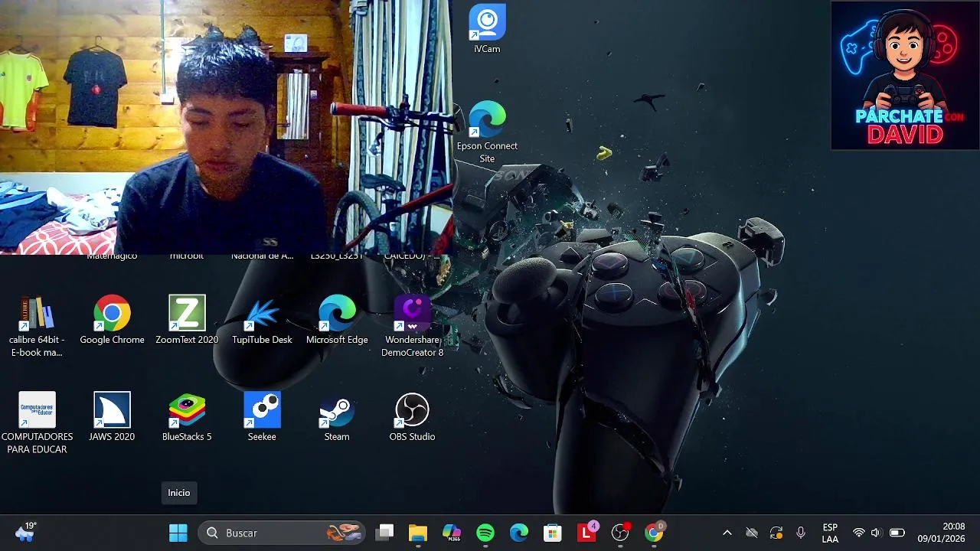Switch to OBS Studio on the taskbar
This screenshot has height=551, width=980.
coord(620,533)
